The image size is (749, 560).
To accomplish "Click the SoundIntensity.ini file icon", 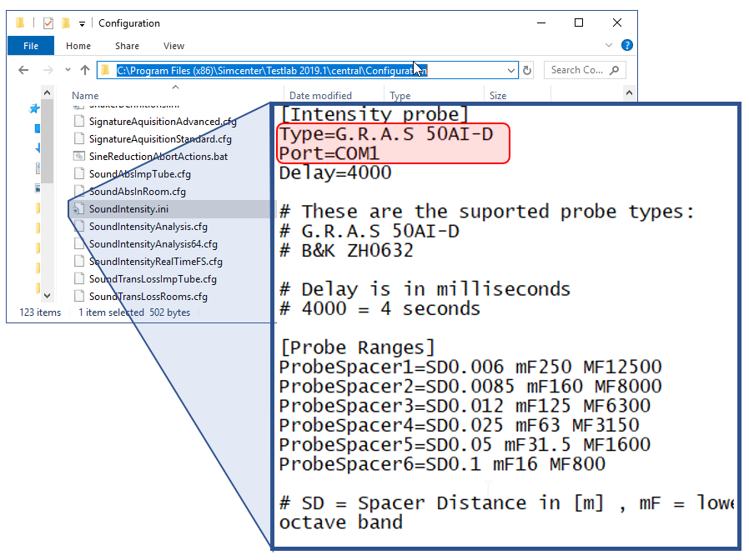I will pyautogui.click(x=78, y=209).
